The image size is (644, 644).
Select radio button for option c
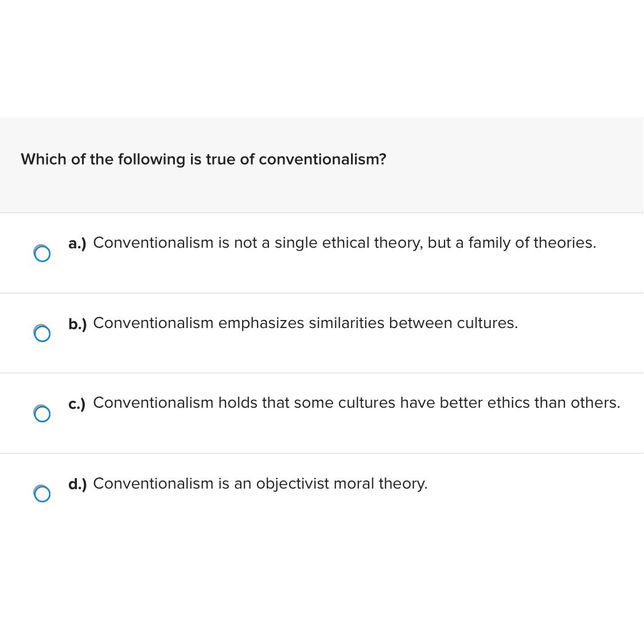tap(42, 413)
